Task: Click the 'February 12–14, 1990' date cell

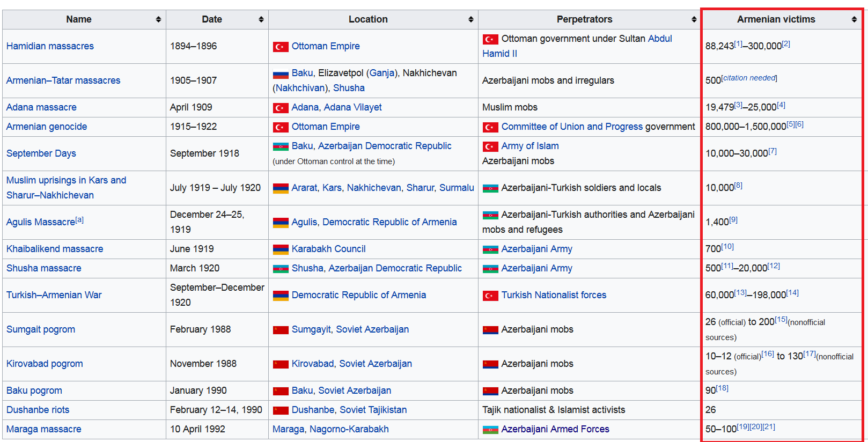Action: point(216,410)
